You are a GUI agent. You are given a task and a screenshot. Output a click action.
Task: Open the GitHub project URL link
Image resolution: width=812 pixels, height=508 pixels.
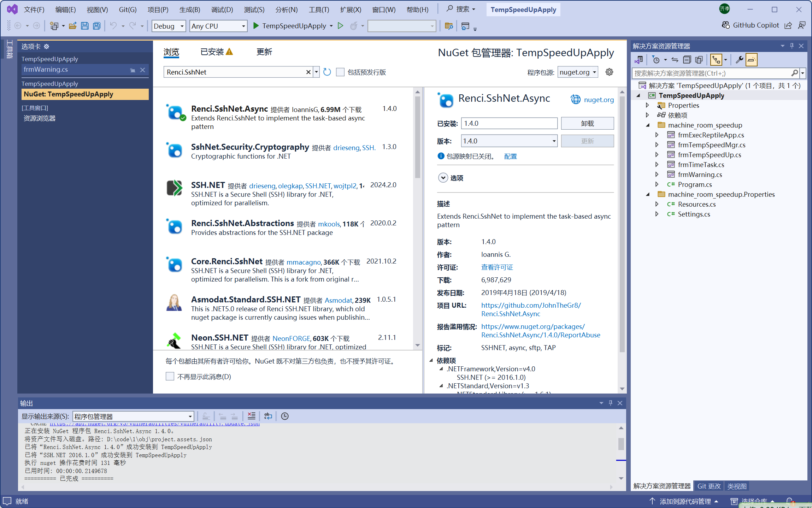pyautogui.click(x=531, y=309)
